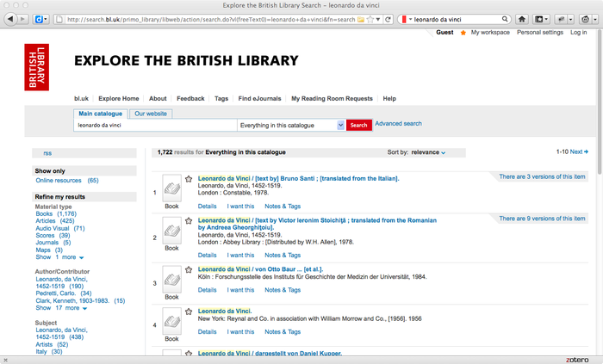Close the status bar x icon
Image resolution: width=603 pixels, height=364 pixels.
[5, 360]
